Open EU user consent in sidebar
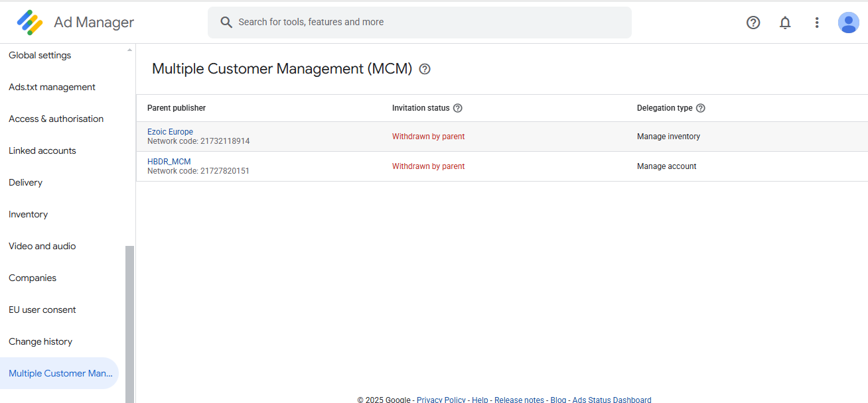This screenshot has height=403, width=868. [x=42, y=310]
